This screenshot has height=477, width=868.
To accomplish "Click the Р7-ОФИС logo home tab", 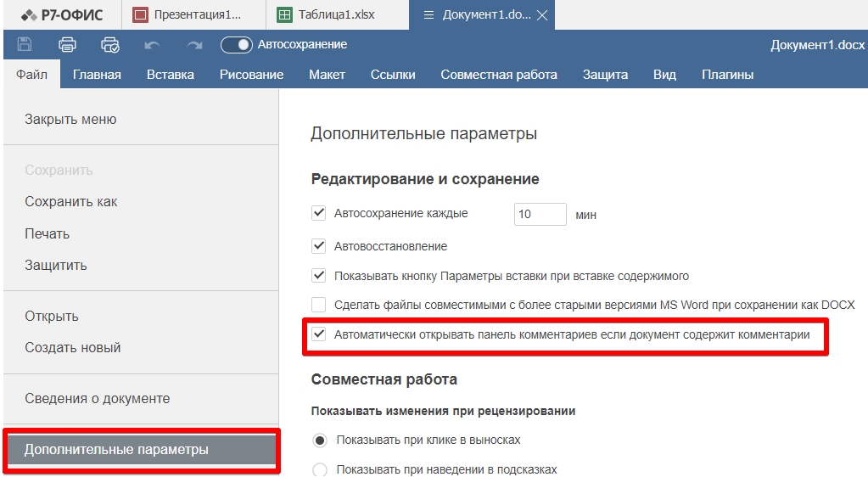I will [61, 15].
